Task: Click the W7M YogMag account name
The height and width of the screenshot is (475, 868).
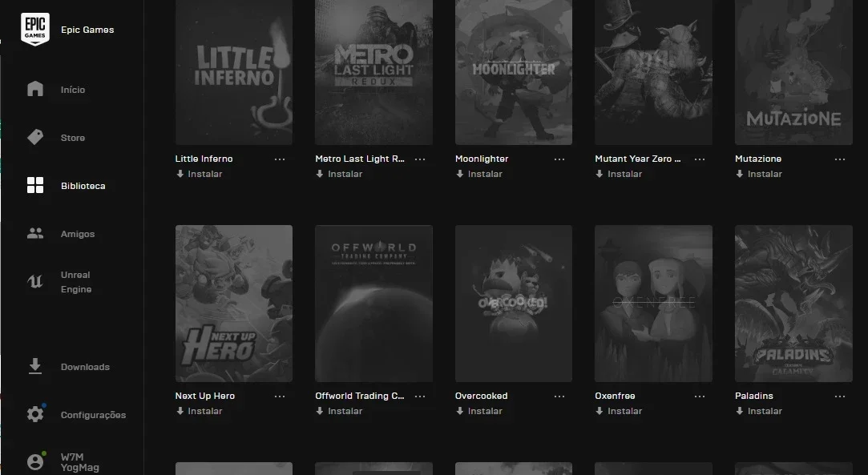Action: point(79,462)
